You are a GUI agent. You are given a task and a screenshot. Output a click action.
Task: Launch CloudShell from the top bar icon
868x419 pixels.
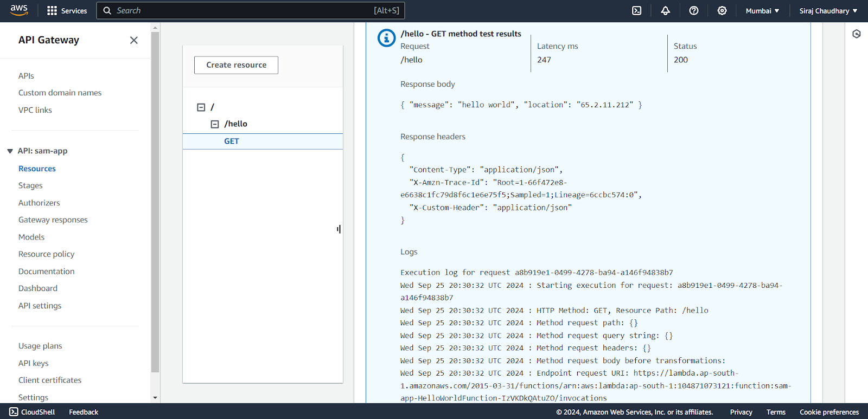pos(637,11)
